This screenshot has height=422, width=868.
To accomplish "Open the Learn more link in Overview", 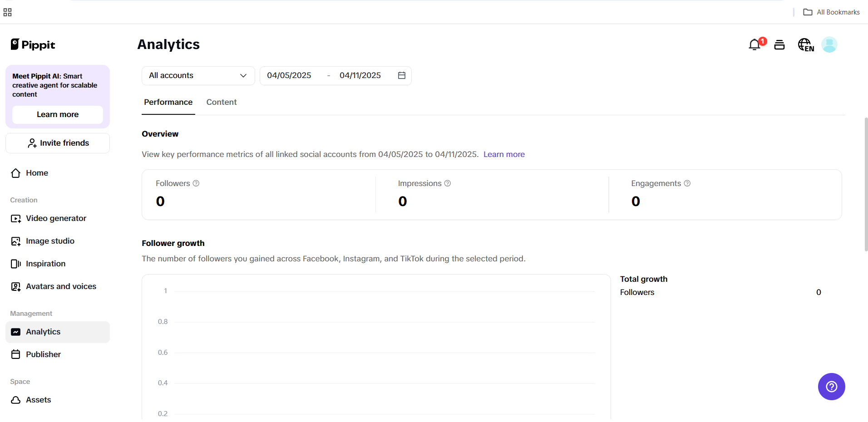I will [504, 154].
